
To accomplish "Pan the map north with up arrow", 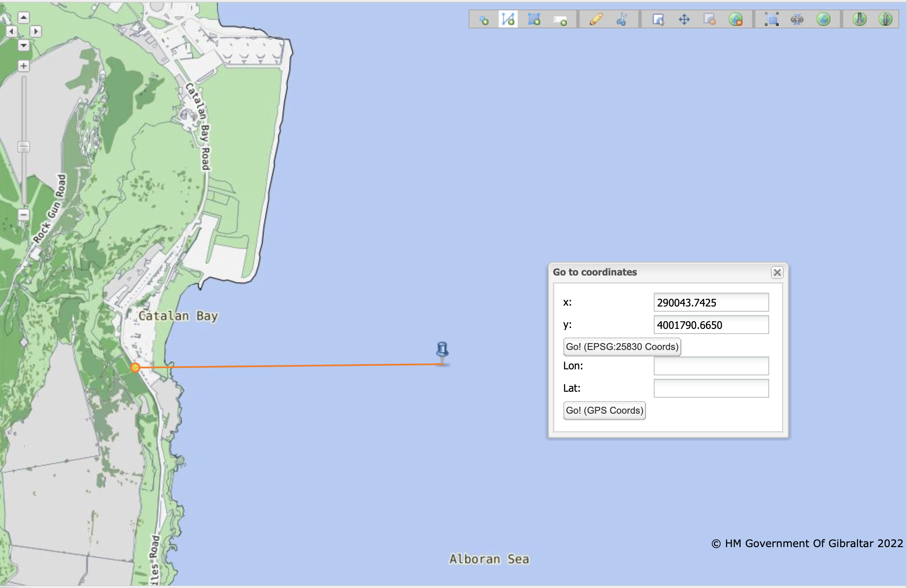I will 24,17.
